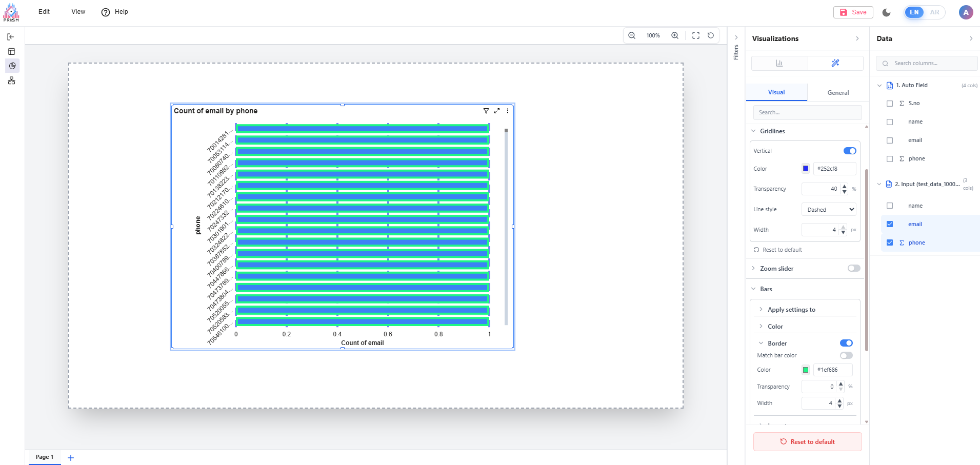The width and height of the screenshot is (980, 465).
Task: Open the Edit menu
Action: point(44,12)
